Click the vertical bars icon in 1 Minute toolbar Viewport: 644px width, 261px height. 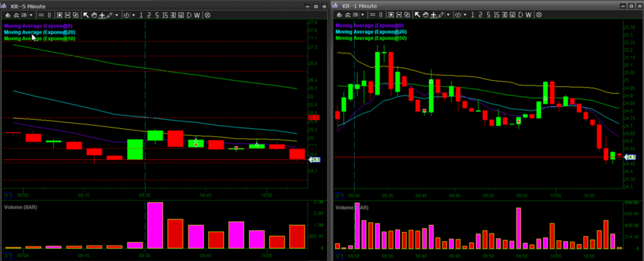(x=381, y=14)
